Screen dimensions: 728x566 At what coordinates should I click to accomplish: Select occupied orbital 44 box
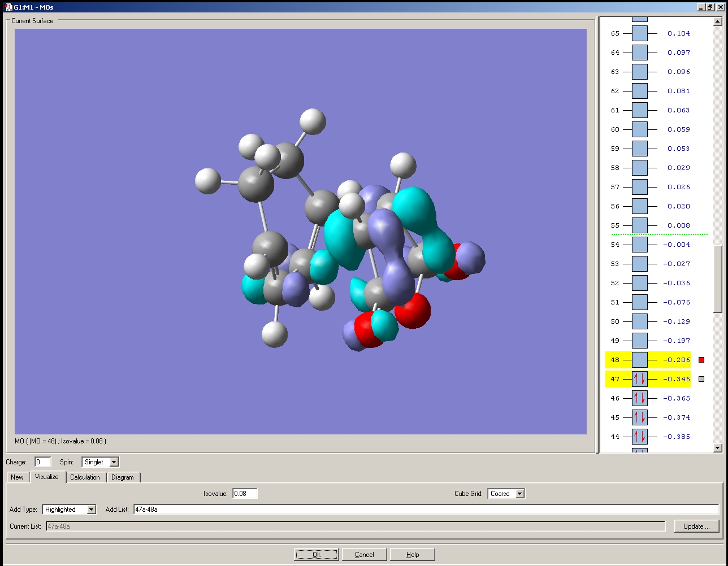(639, 437)
